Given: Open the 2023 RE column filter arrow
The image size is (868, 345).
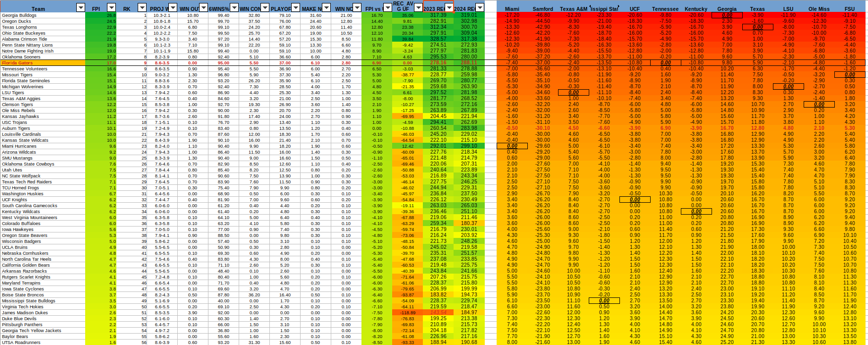Looking at the screenshot, I should (449, 8).
